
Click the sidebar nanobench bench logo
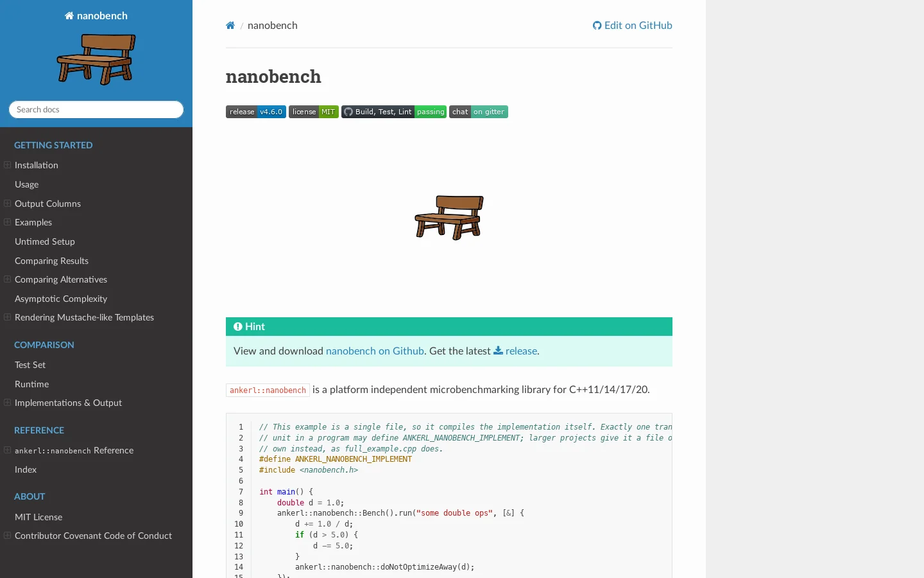tap(96, 59)
